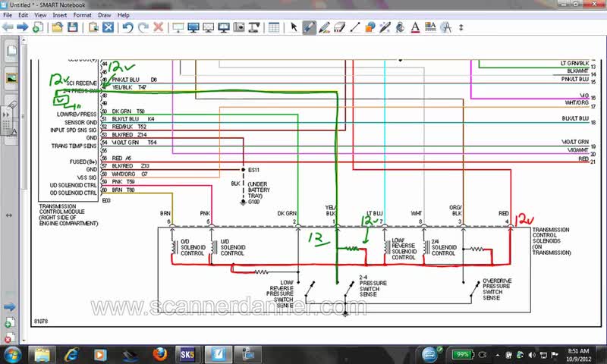Click the Undo arrow in toolbar
This screenshot has height=364, width=607.
tap(127, 27)
